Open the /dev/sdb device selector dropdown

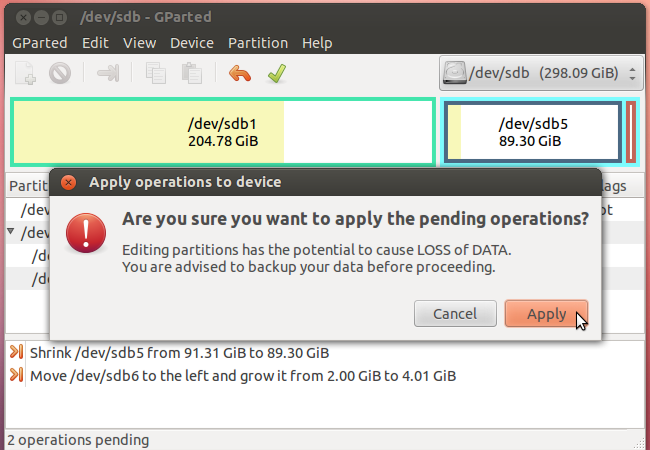[540, 73]
